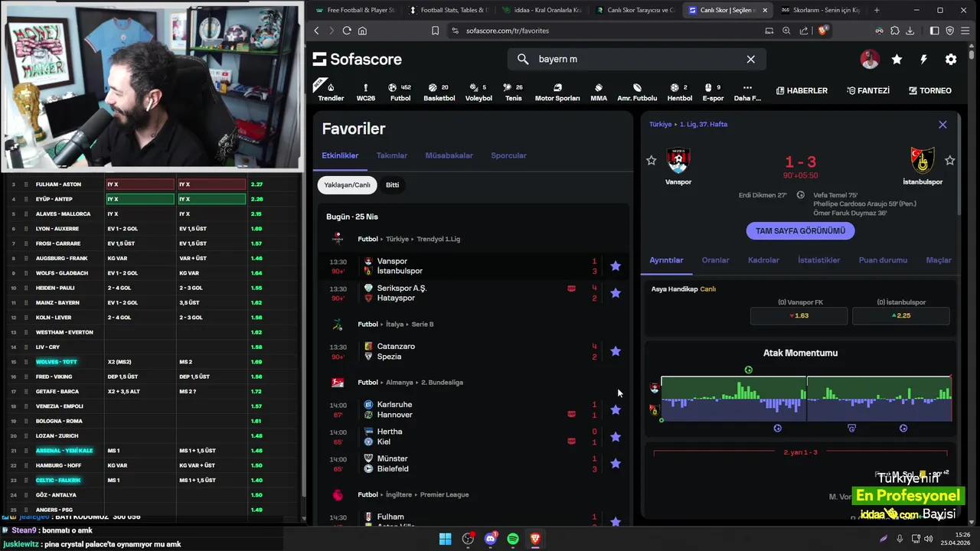Image resolution: width=980 pixels, height=551 pixels.
Task: Open the Oranlar tab in match panel
Action: (x=715, y=260)
